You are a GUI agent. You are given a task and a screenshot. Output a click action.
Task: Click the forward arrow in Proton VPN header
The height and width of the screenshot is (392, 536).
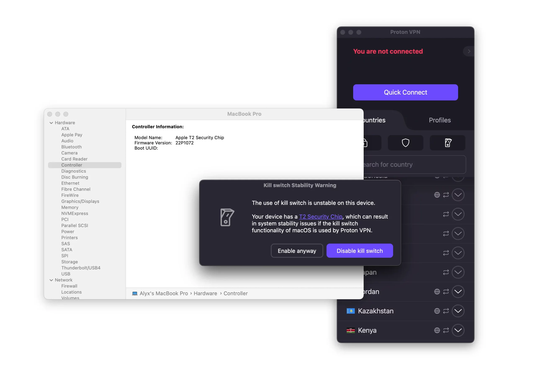(x=469, y=51)
